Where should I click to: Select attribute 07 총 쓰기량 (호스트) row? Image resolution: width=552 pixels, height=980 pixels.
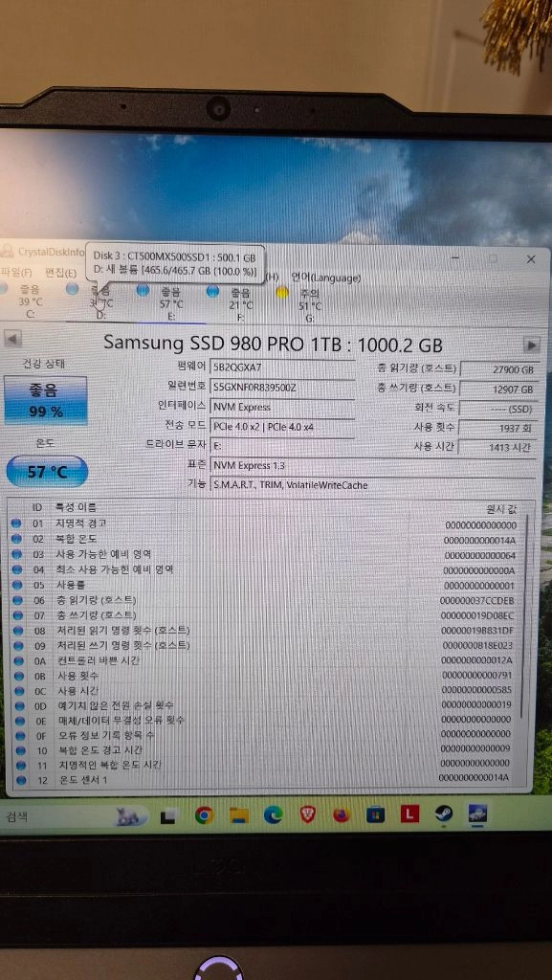(265, 615)
